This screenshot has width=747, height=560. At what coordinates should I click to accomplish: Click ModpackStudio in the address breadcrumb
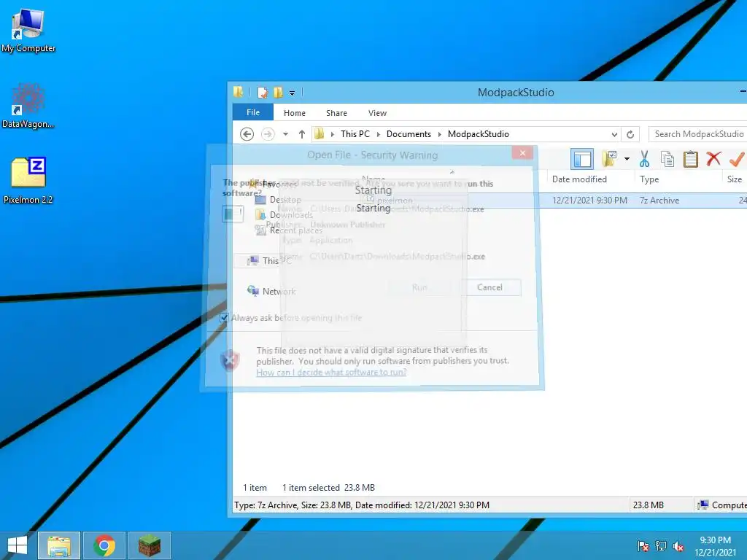479,134
